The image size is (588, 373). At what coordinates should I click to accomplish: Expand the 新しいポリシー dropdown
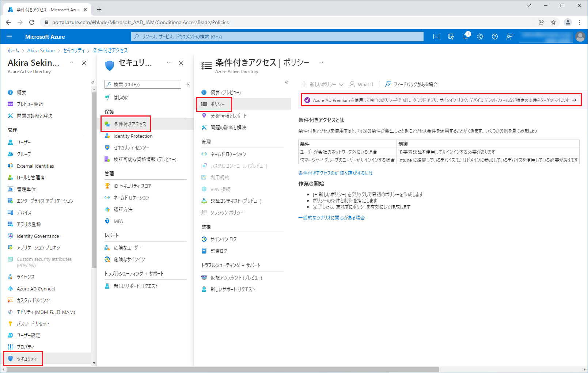(x=341, y=84)
